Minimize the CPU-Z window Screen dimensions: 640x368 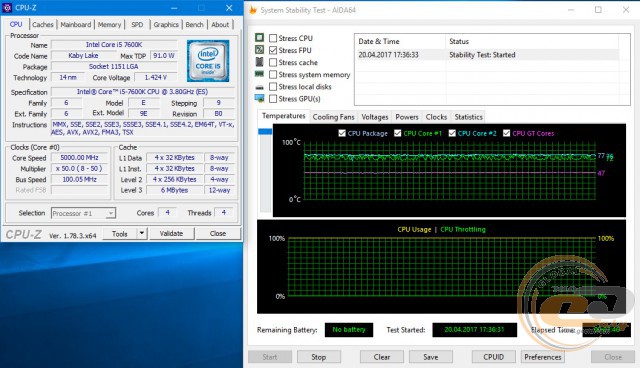pos(174,8)
